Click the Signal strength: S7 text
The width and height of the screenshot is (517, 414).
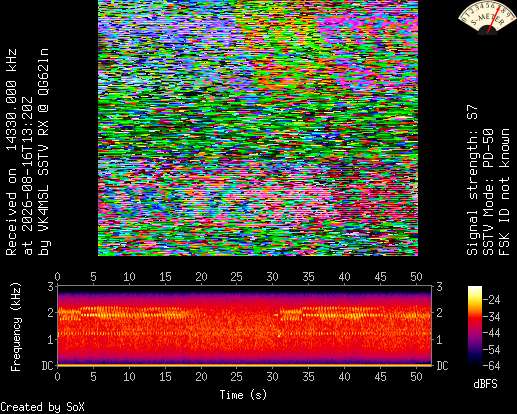tap(472, 180)
